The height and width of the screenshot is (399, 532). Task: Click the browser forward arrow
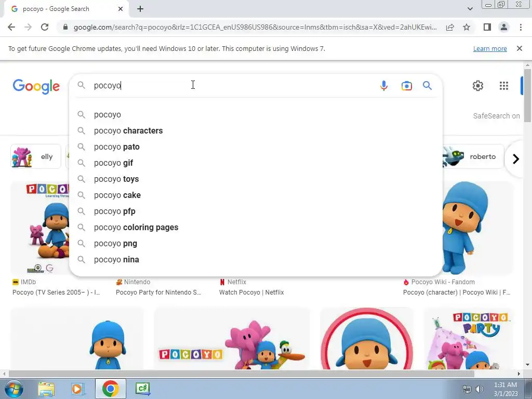pyautogui.click(x=28, y=27)
